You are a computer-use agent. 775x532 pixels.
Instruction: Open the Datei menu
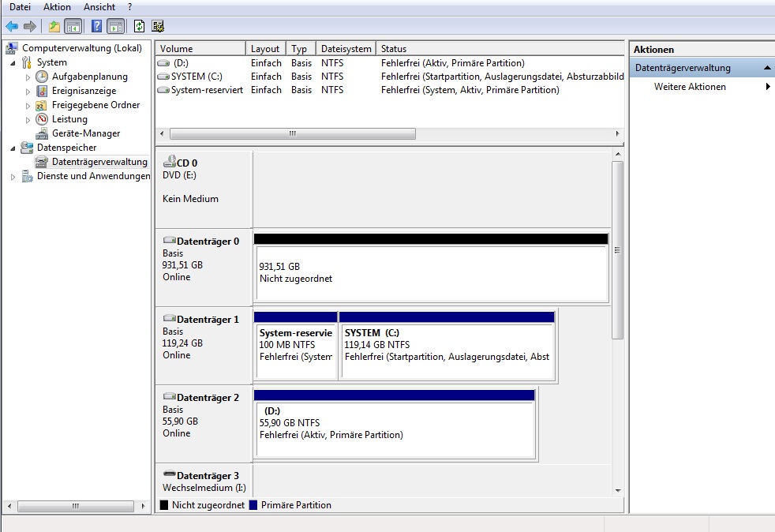pos(20,7)
